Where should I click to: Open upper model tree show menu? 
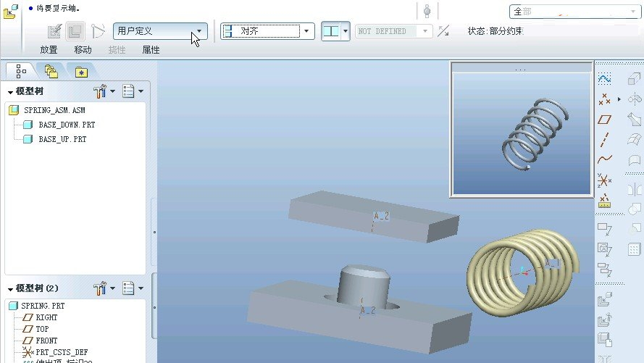pyautogui.click(x=133, y=91)
